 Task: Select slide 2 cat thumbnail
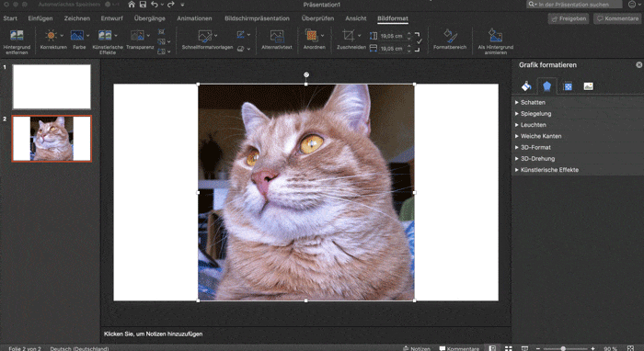52,139
